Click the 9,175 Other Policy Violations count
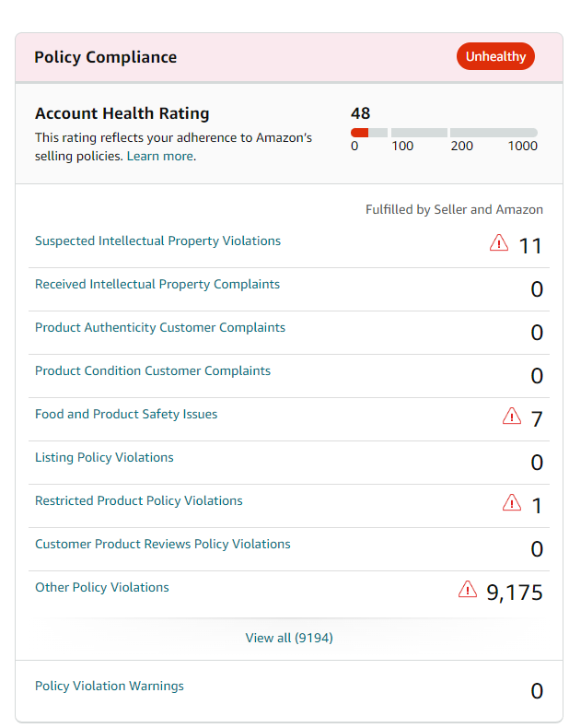This screenshot has width=569, height=728. 515,593
